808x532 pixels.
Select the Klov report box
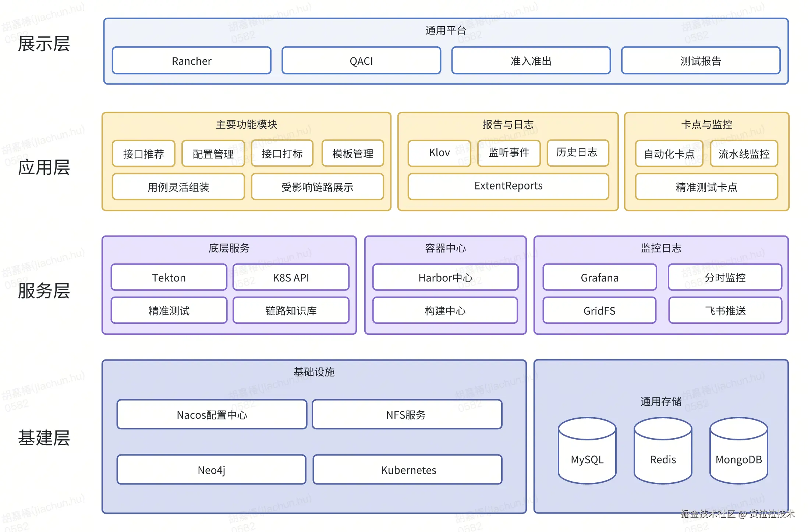(x=439, y=153)
